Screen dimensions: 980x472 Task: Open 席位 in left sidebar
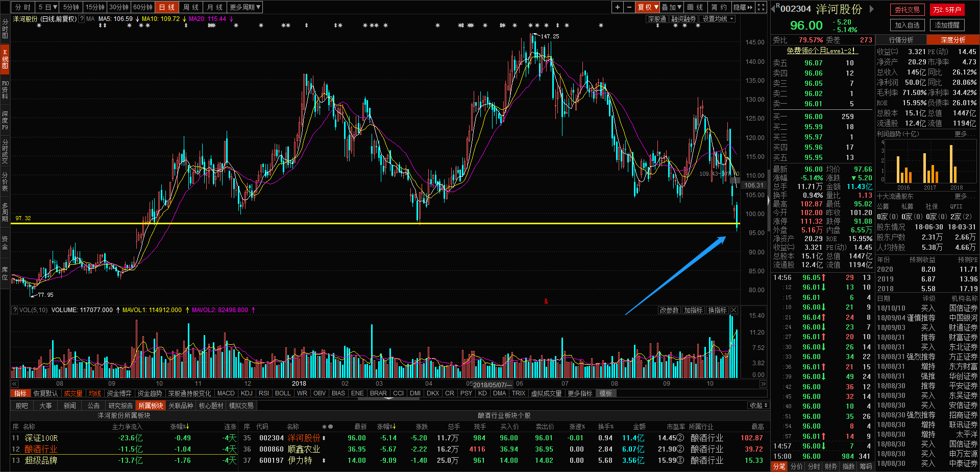click(5, 273)
